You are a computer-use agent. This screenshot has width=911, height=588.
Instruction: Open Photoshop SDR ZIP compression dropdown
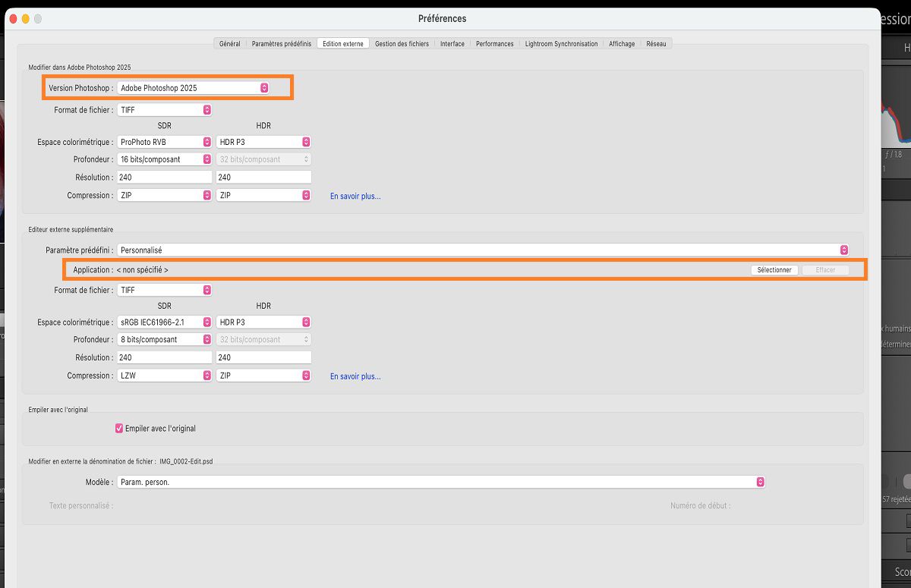tap(165, 196)
